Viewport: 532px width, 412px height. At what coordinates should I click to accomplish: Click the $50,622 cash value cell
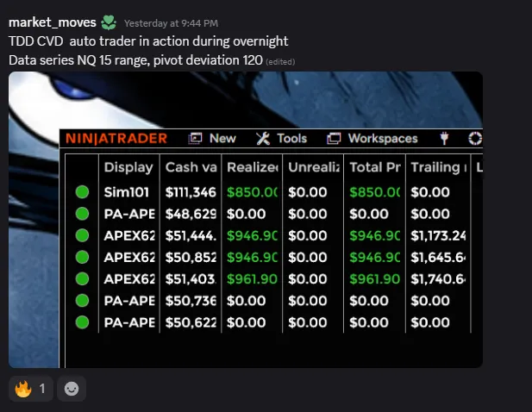[x=191, y=322]
